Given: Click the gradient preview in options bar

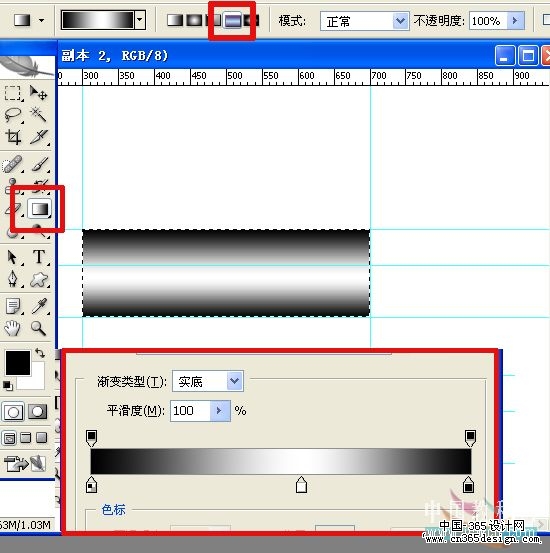Looking at the screenshot, I should [98, 20].
